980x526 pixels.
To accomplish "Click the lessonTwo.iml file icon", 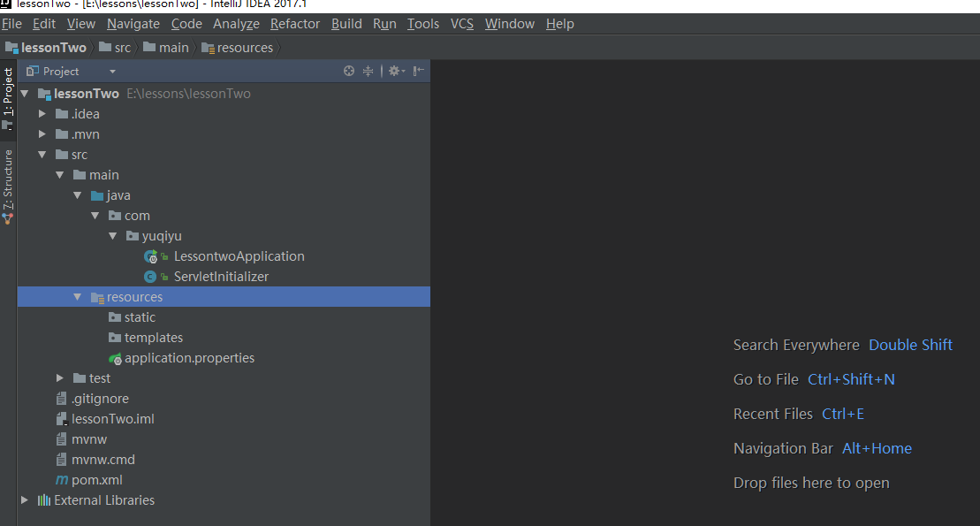I will pos(61,419).
